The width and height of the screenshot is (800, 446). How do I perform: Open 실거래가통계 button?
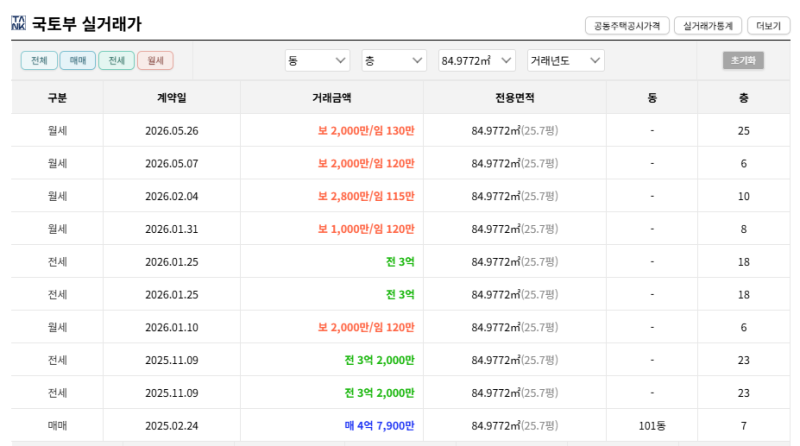pos(708,26)
